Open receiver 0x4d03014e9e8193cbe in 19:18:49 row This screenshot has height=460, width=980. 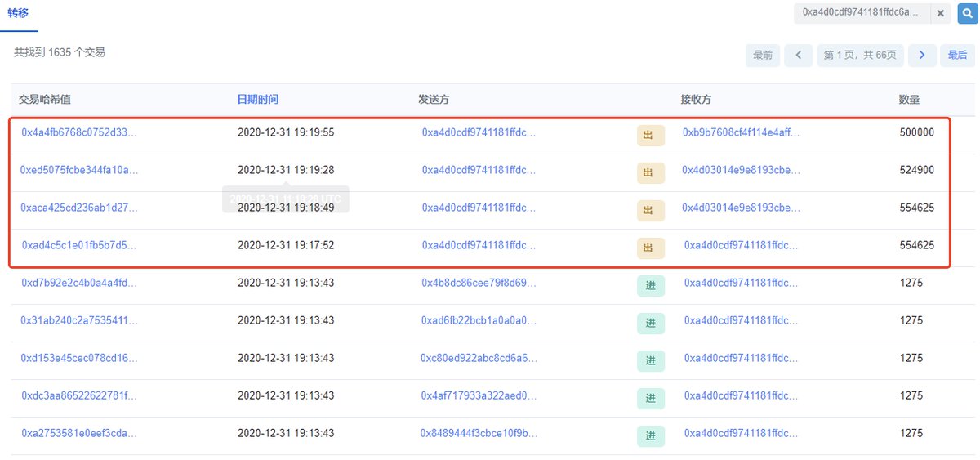(741, 208)
